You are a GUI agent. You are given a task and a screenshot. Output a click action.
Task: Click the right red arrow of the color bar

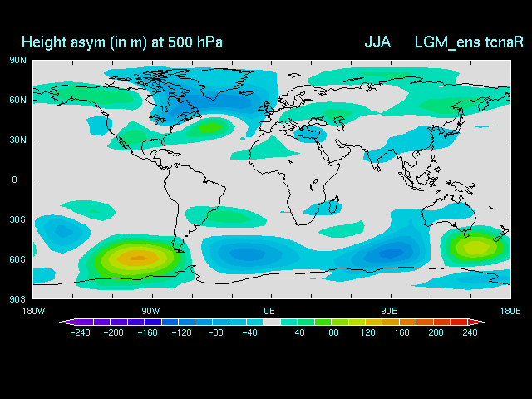479,322
